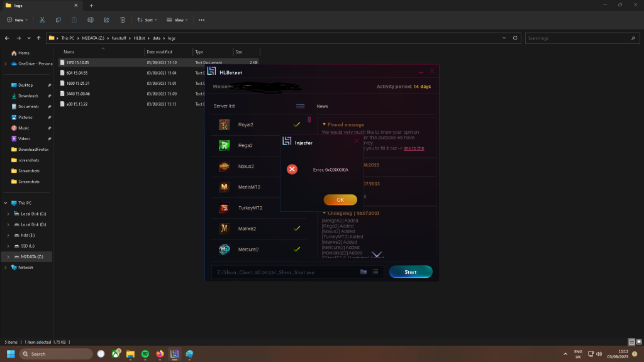This screenshot has height=362, width=644.
Task: Click the Cut icon in Explorer toolbar
Action: pos(42,20)
